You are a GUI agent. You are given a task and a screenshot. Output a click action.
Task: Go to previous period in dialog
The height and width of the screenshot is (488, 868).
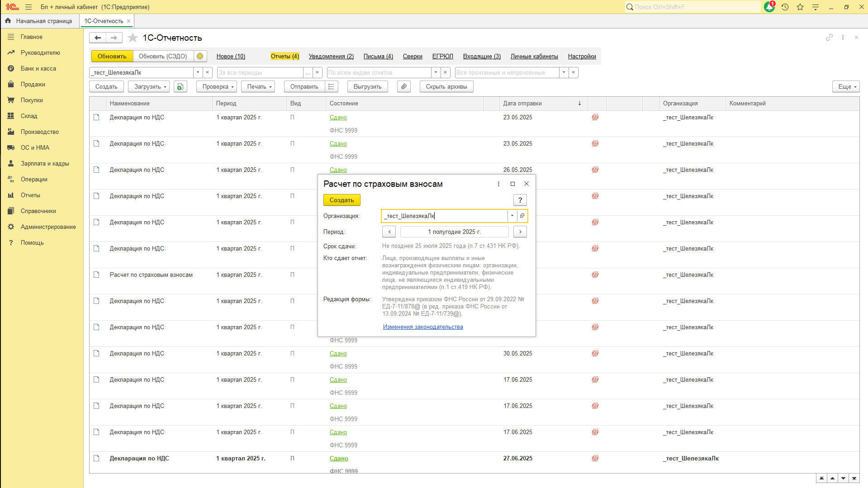(x=389, y=232)
